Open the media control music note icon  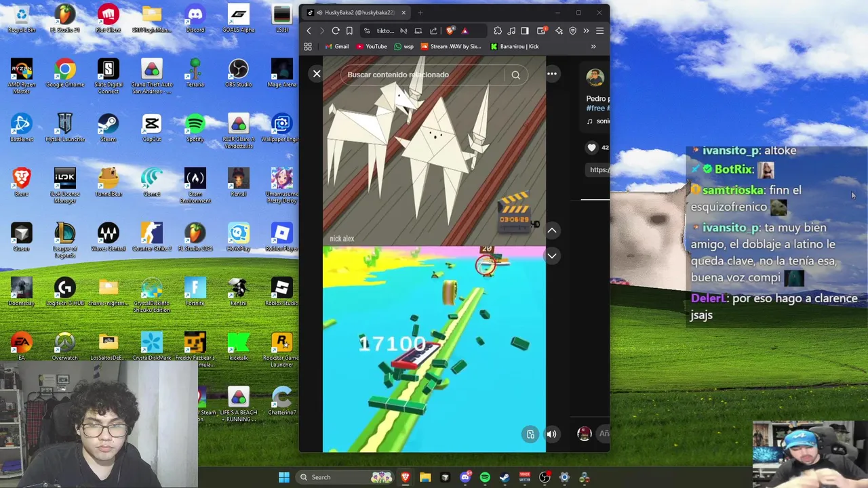pos(511,30)
